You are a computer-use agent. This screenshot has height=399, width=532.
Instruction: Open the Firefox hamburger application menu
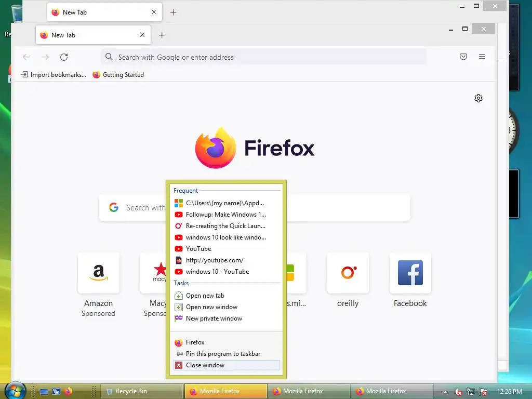pyautogui.click(x=482, y=57)
